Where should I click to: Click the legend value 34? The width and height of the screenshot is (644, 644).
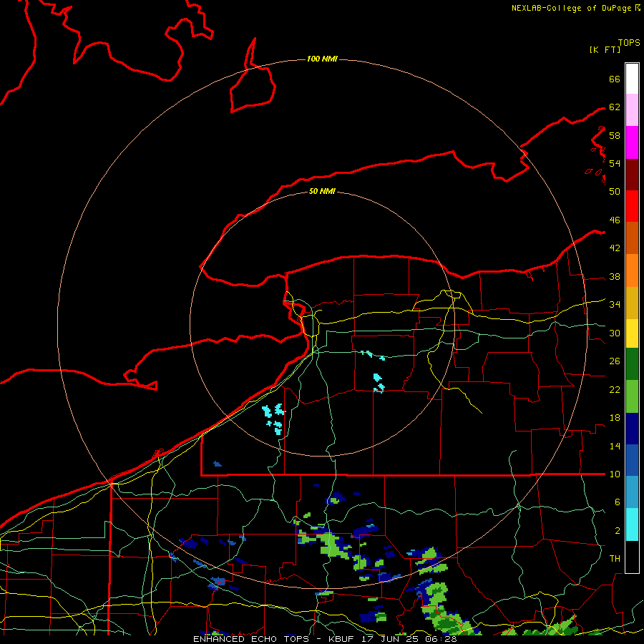pyautogui.click(x=615, y=304)
